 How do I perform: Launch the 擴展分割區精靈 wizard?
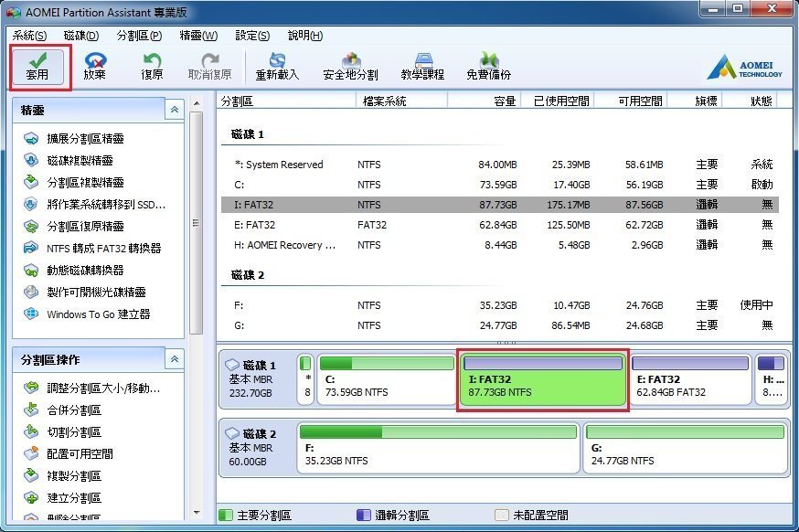coord(74,138)
